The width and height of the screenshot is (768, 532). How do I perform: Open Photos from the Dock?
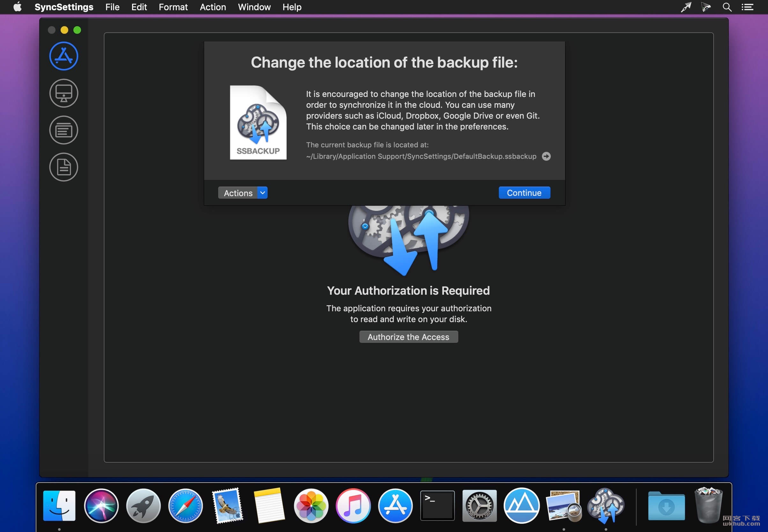[x=311, y=506]
